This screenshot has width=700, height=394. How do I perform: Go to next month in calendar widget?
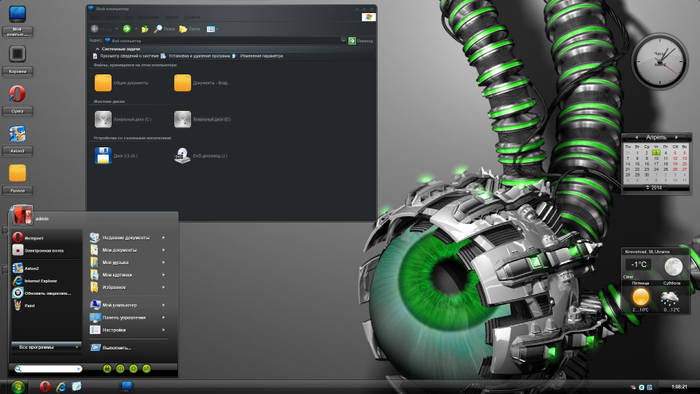(x=676, y=137)
